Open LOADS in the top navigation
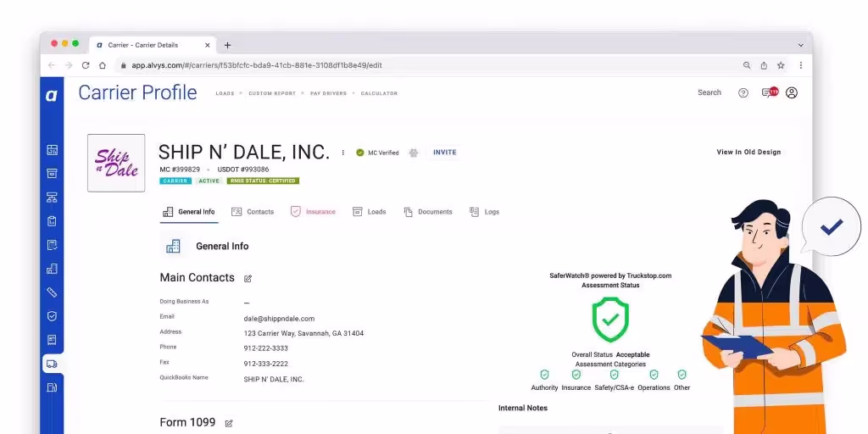Screen dimensions: 868x434 click(225, 93)
